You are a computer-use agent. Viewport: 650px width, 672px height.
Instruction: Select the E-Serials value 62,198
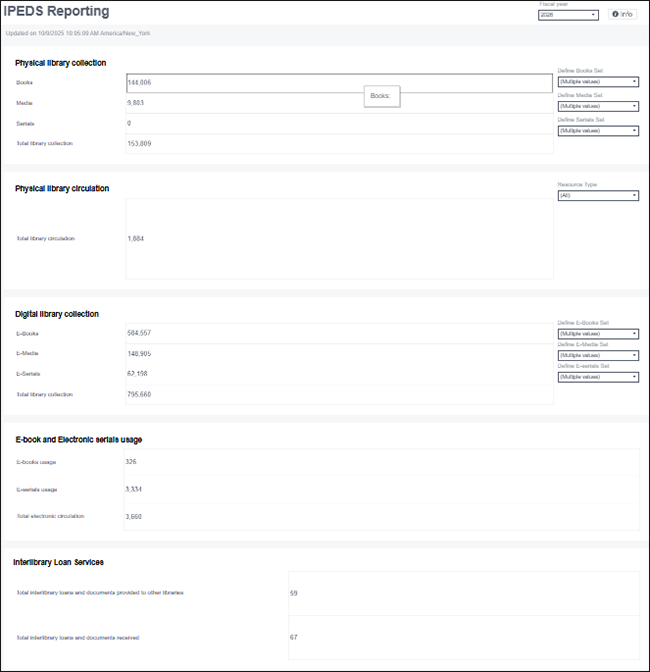(x=137, y=374)
